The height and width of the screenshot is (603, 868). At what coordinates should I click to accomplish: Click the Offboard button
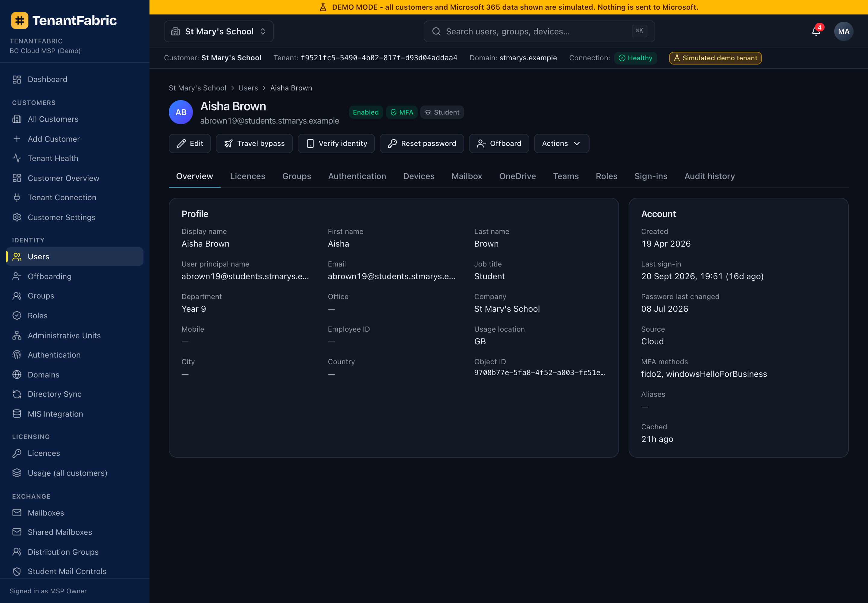click(x=498, y=144)
